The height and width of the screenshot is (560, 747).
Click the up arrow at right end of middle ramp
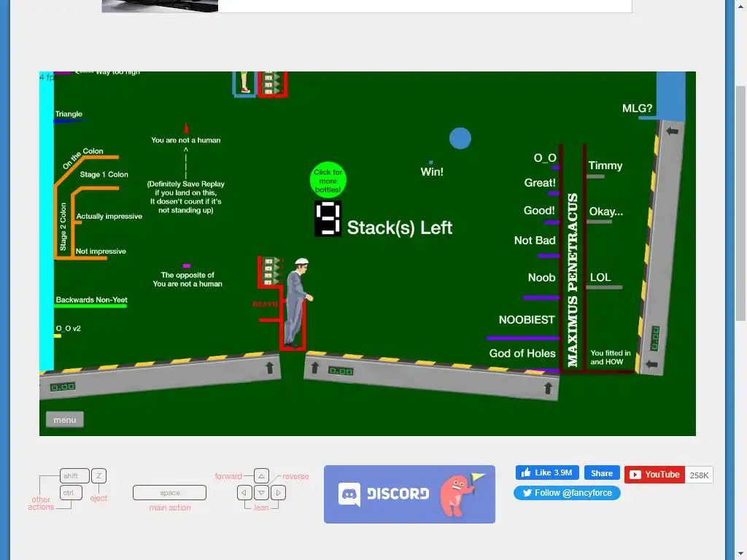tap(548, 388)
